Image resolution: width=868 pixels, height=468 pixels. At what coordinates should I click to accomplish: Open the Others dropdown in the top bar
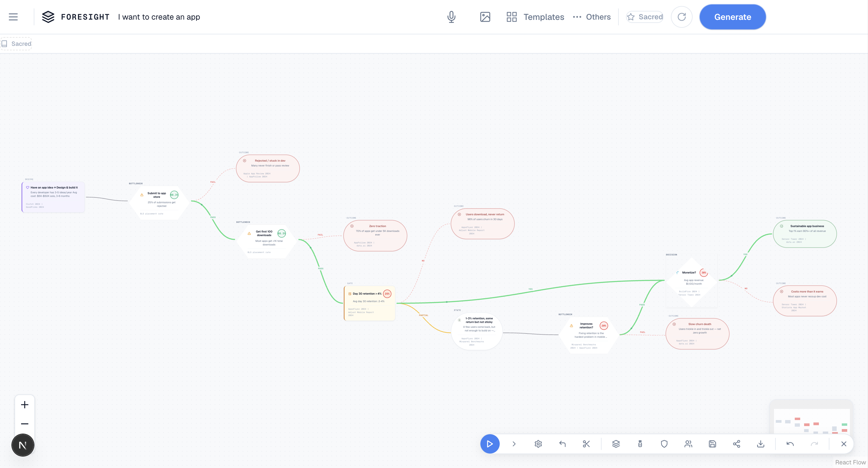pyautogui.click(x=592, y=17)
